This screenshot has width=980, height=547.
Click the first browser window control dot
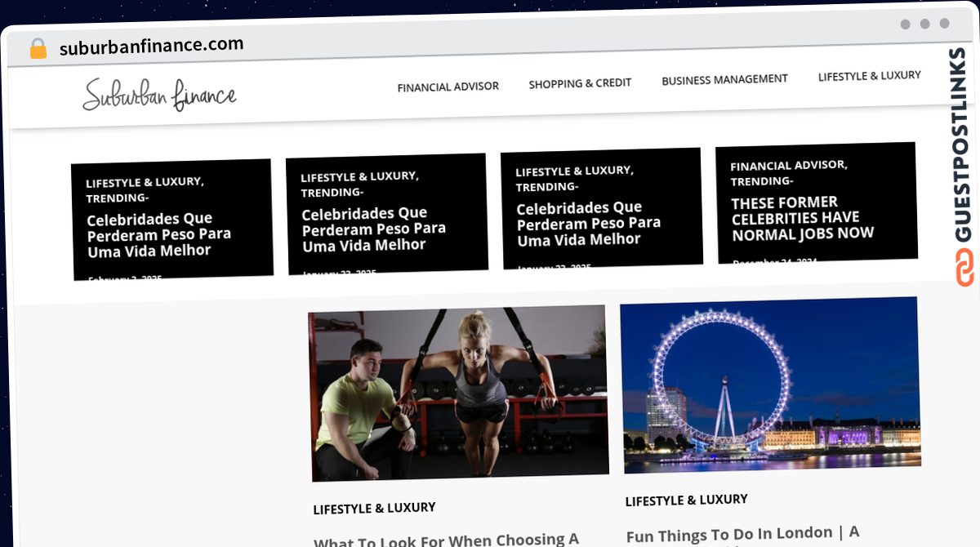click(x=905, y=24)
